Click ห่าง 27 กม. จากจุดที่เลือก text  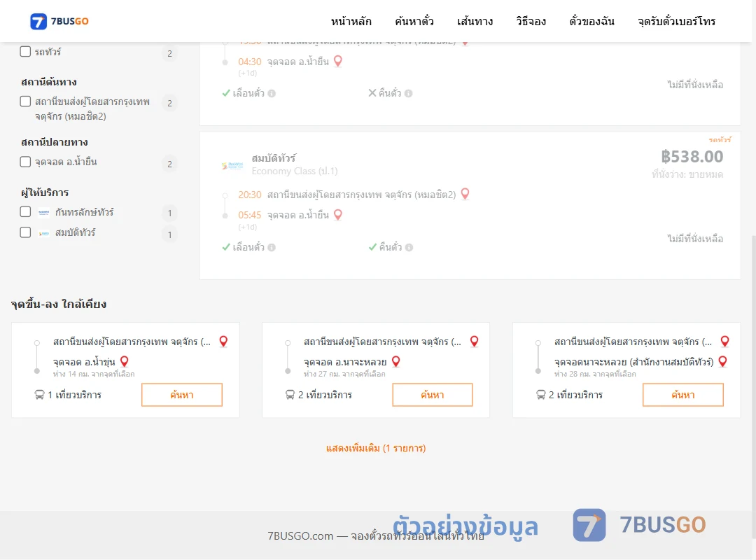pyautogui.click(x=344, y=374)
